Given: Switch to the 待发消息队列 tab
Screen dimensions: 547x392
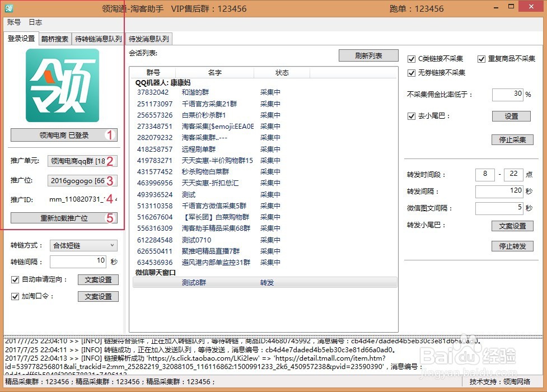Looking at the screenshot, I should point(149,39).
